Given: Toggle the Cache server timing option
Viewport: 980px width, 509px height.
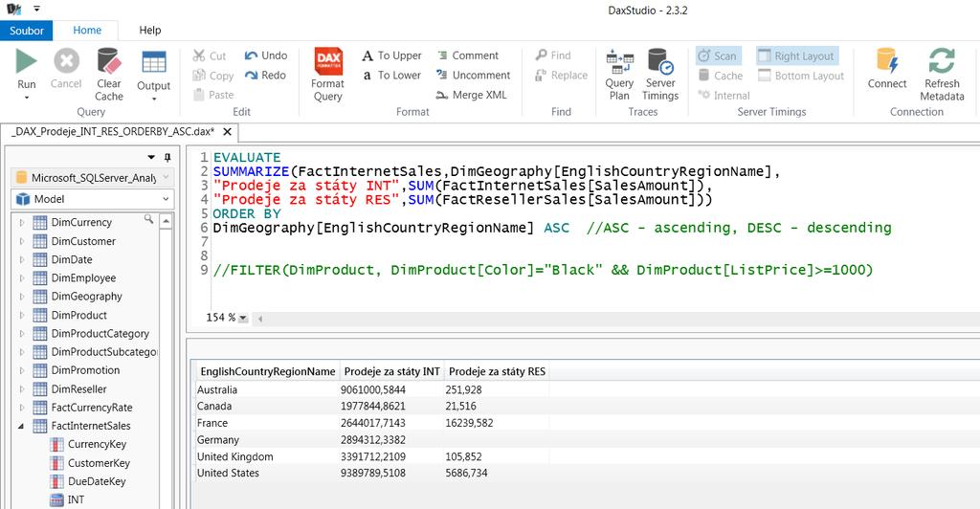Looking at the screenshot, I should pyautogui.click(x=720, y=76).
